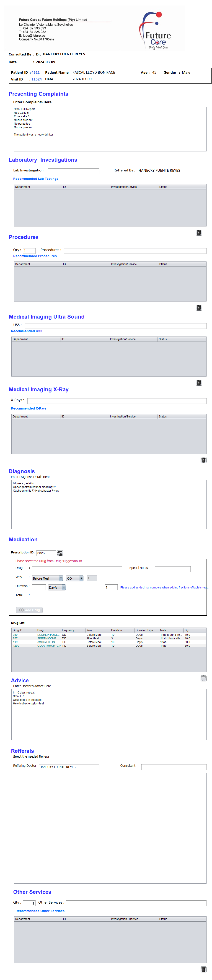
Task: Click the Consultant field in Referrals
Action: coord(173,766)
